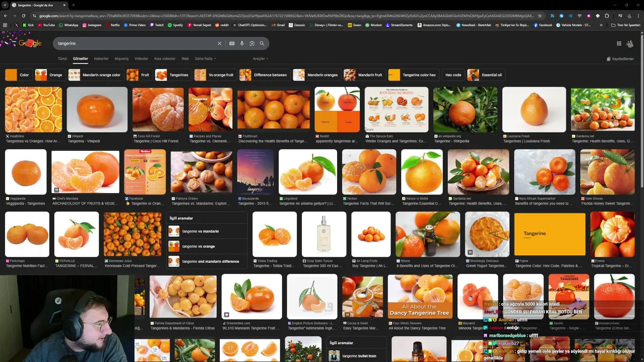Open Kaydedilenler saved items

[620, 59]
